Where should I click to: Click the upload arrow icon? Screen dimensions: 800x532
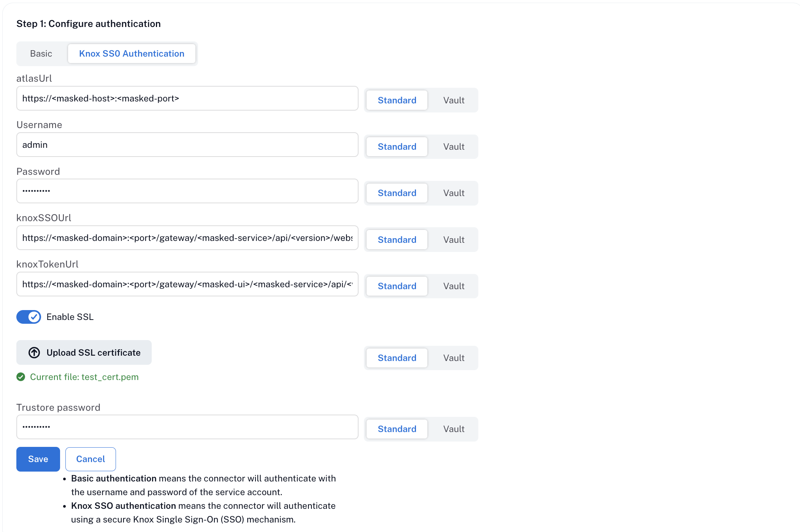pyautogui.click(x=34, y=353)
